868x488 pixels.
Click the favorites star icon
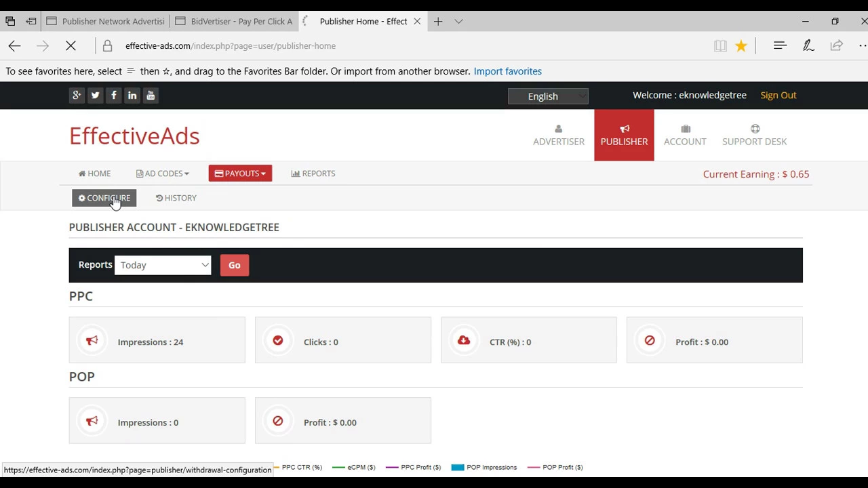[741, 46]
